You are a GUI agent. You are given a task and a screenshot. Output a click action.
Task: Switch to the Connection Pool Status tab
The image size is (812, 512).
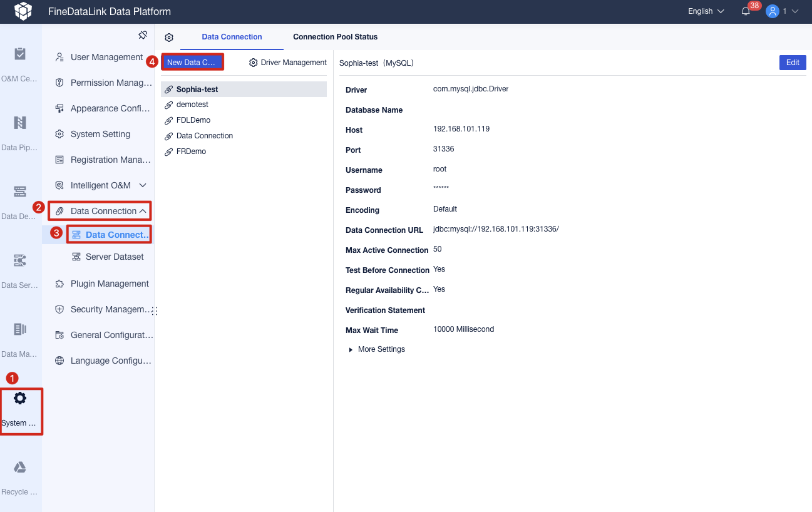point(335,36)
